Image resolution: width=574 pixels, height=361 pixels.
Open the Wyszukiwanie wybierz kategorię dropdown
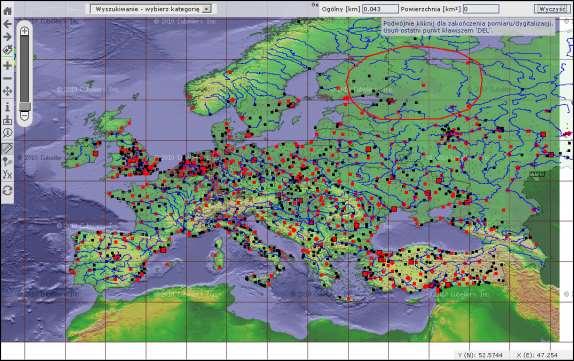pyautogui.click(x=151, y=9)
